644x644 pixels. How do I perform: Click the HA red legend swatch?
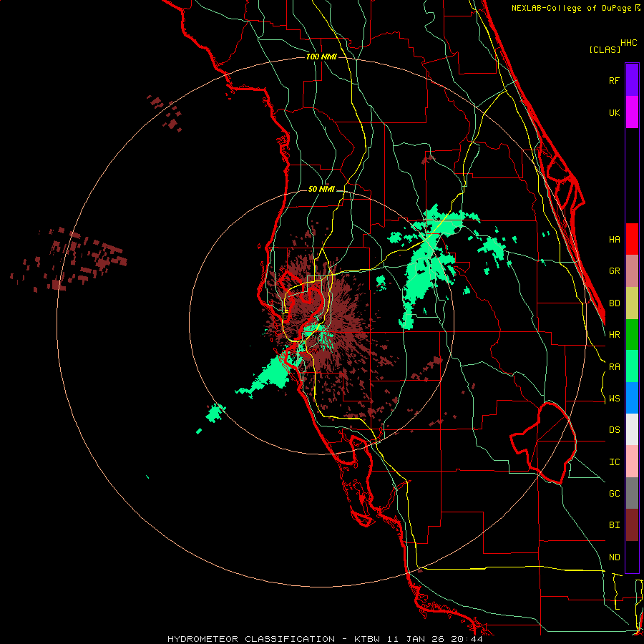[632, 239]
